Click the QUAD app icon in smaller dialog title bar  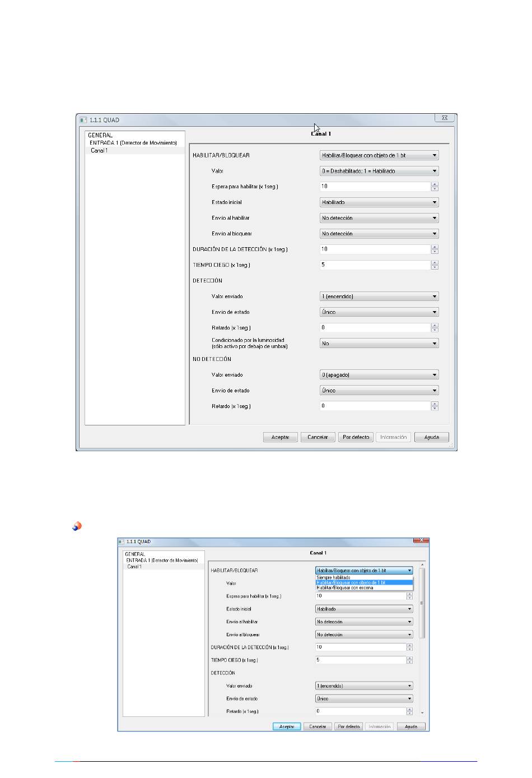point(122,542)
